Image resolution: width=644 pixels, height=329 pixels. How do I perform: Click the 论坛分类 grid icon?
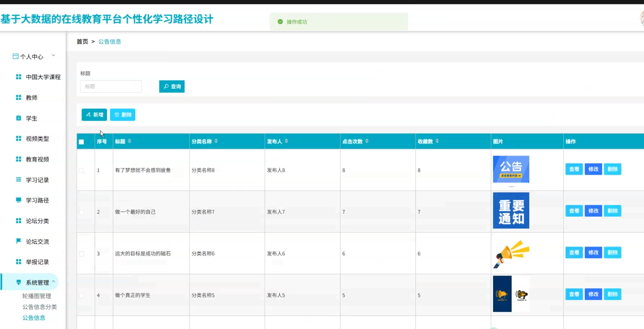19,221
